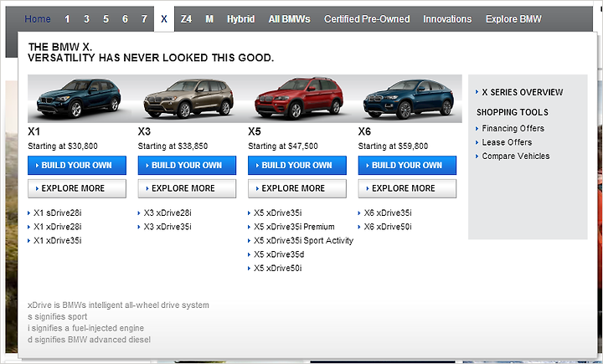Open the Hybrid menu tab
This screenshot has width=603, height=364.
point(240,19)
